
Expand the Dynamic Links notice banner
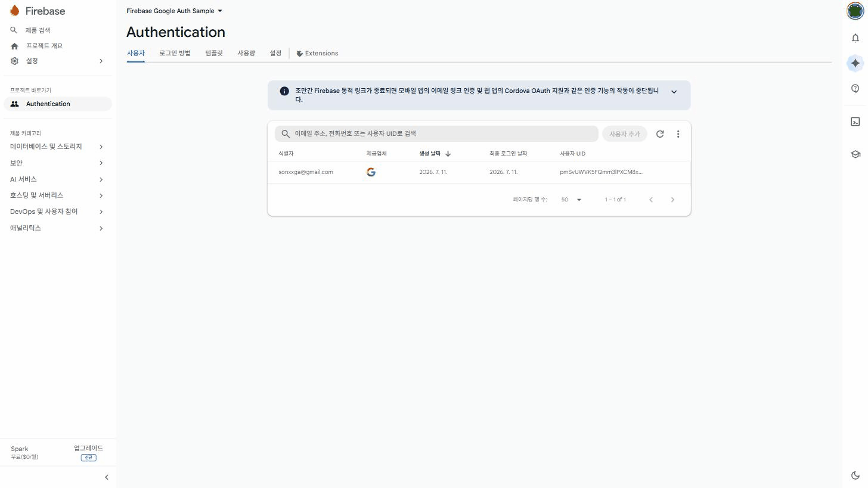tap(674, 92)
